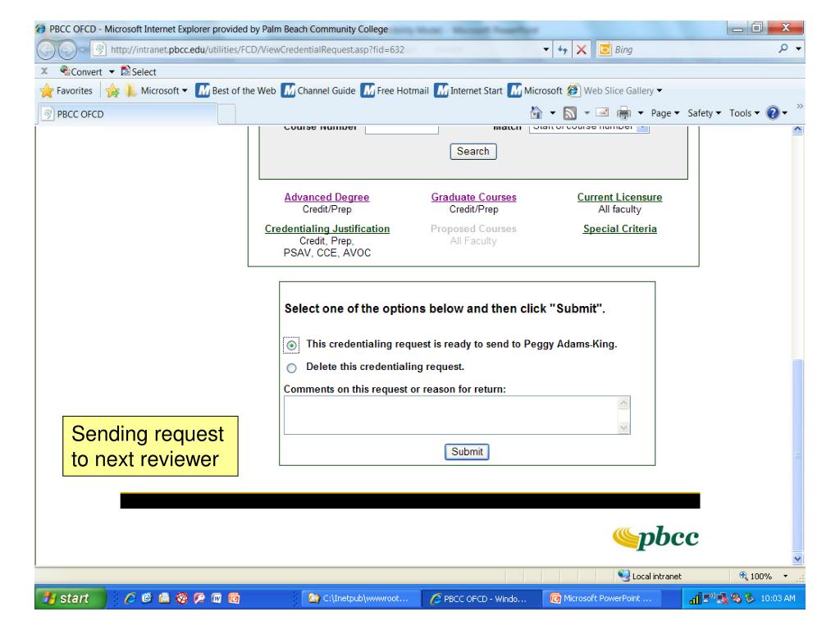The image size is (840, 630).
Task: Click the comments or reason for return textbox
Action: [x=457, y=415]
